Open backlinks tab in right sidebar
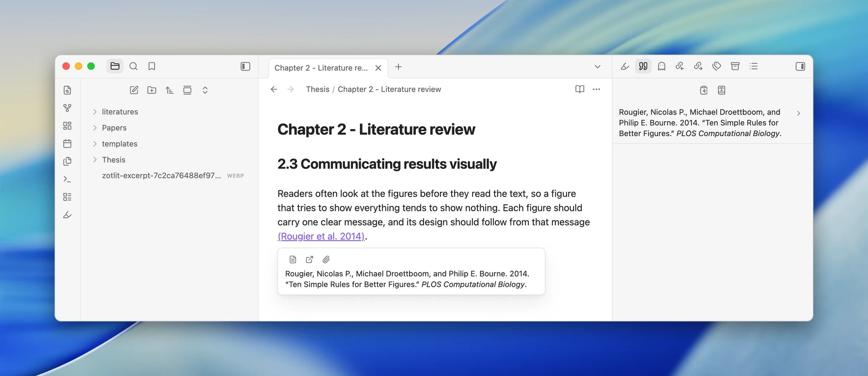868x376 pixels. point(680,67)
